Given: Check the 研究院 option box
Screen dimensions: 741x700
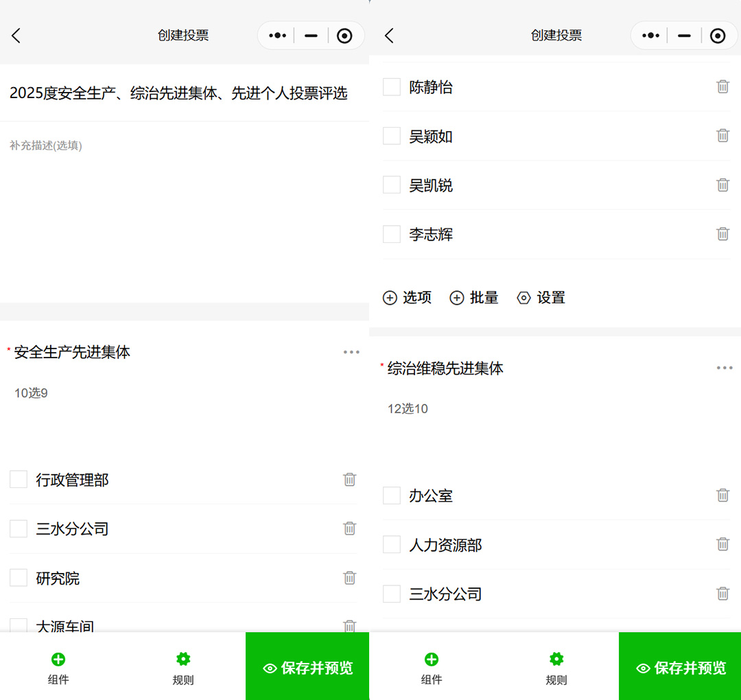Looking at the screenshot, I should [x=19, y=578].
